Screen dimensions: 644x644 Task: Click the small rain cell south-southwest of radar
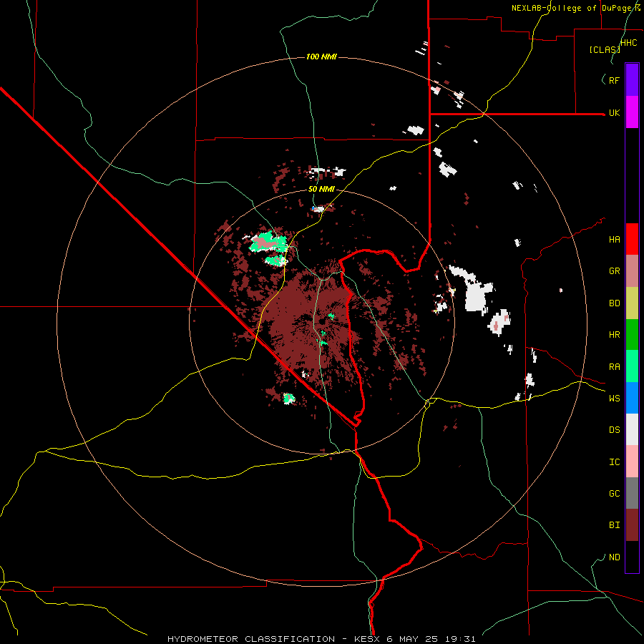coord(289,399)
